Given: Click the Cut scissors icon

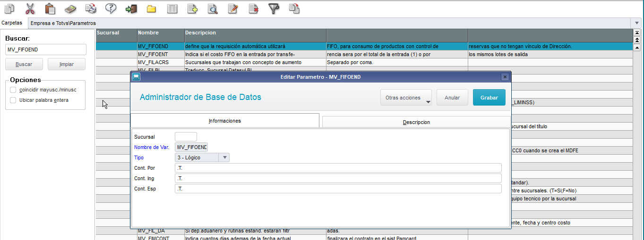Looking at the screenshot, I should [30, 8].
